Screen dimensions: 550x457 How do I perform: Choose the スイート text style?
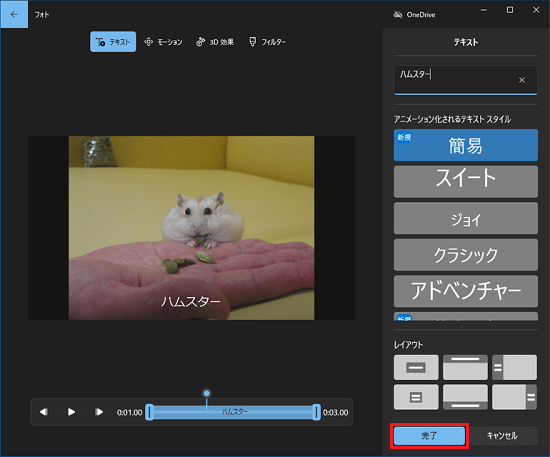click(x=465, y=182)
